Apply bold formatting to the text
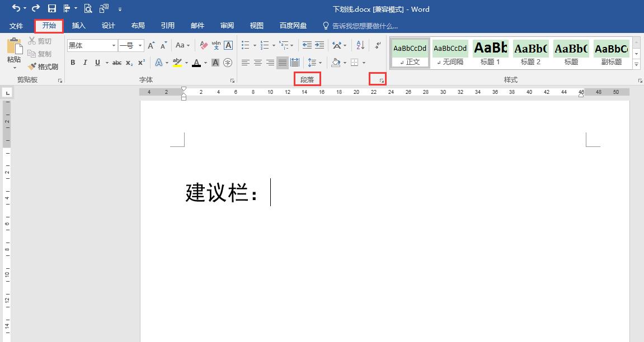Viewport: 644px width, 342px height. coord(73,63)
